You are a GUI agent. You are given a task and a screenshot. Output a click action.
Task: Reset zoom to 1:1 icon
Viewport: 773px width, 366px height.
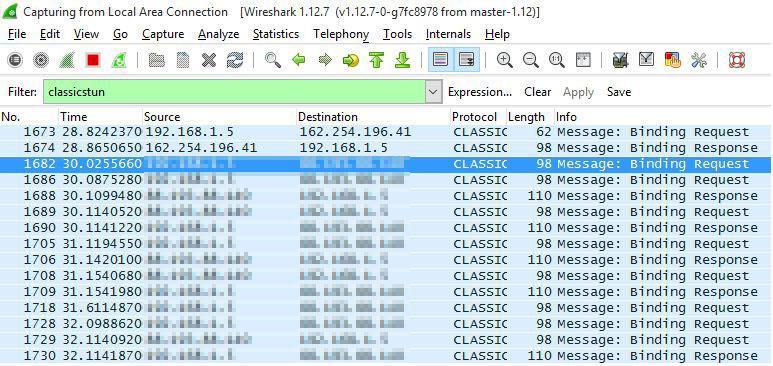pos(557,61)
